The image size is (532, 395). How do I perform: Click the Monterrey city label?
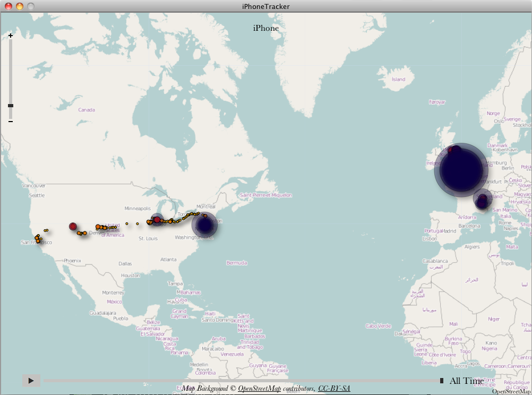(113, 293)
